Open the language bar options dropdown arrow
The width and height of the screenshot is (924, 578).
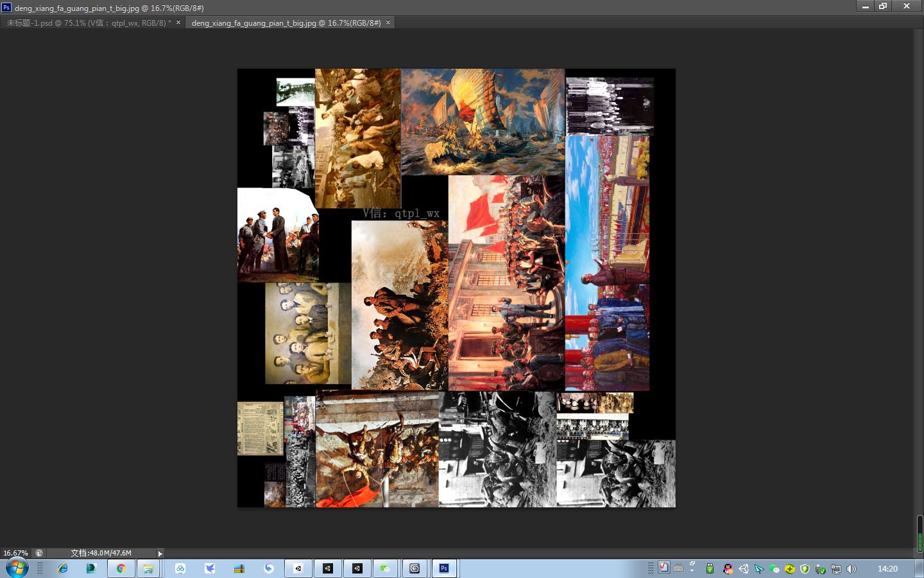692,571
